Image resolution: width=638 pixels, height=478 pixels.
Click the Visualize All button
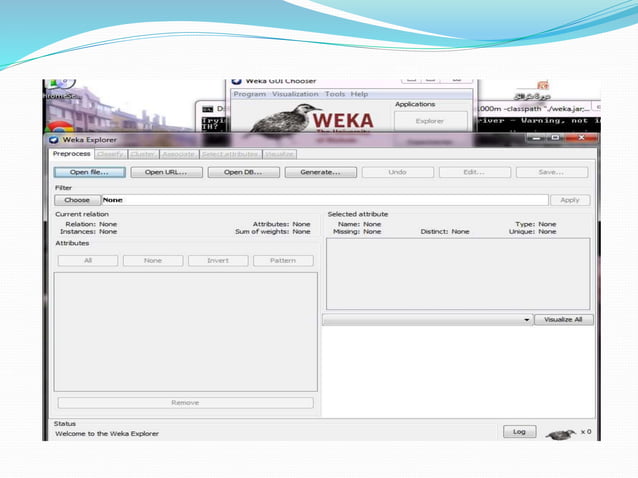click(x=563, y=320)
